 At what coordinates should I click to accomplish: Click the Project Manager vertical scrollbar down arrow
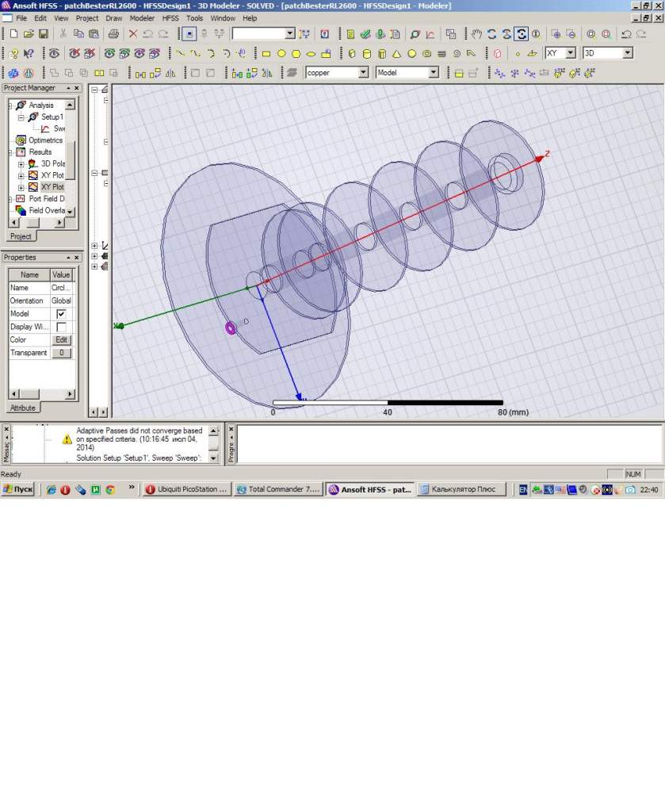tap(71, 212)
